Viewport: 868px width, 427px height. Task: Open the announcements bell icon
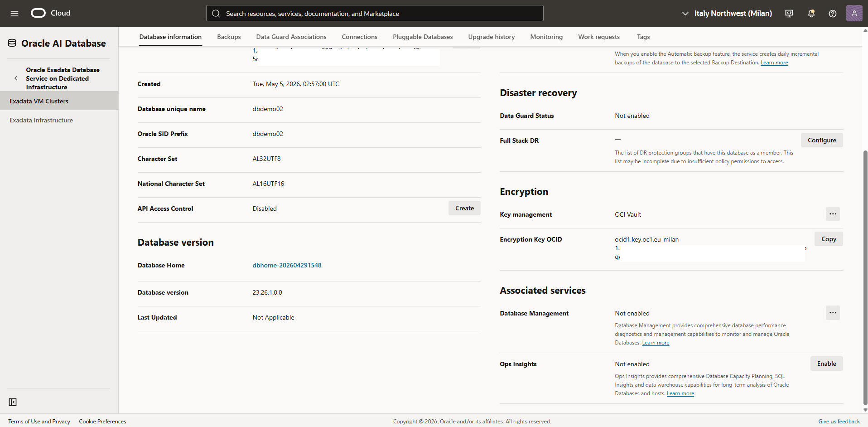pos(811,14)
